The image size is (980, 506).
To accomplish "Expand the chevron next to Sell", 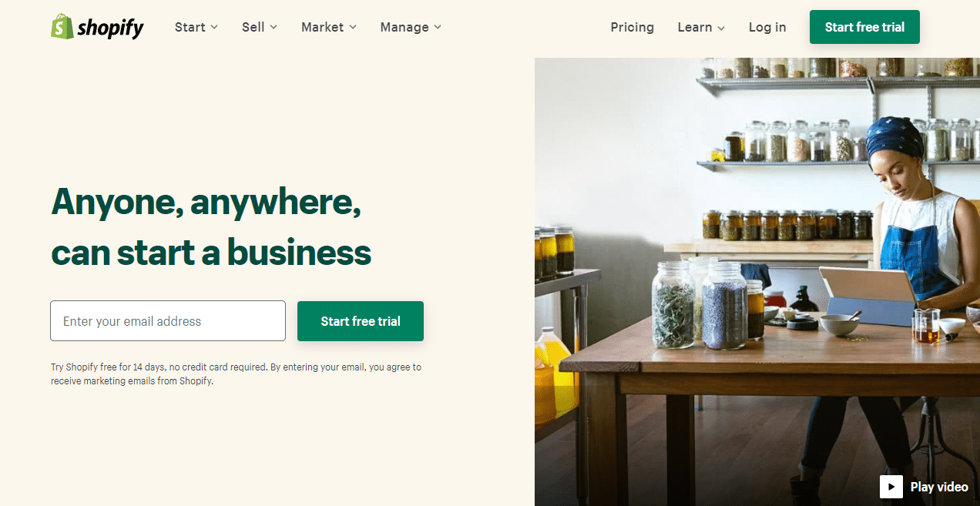I will tap(274, 28).
